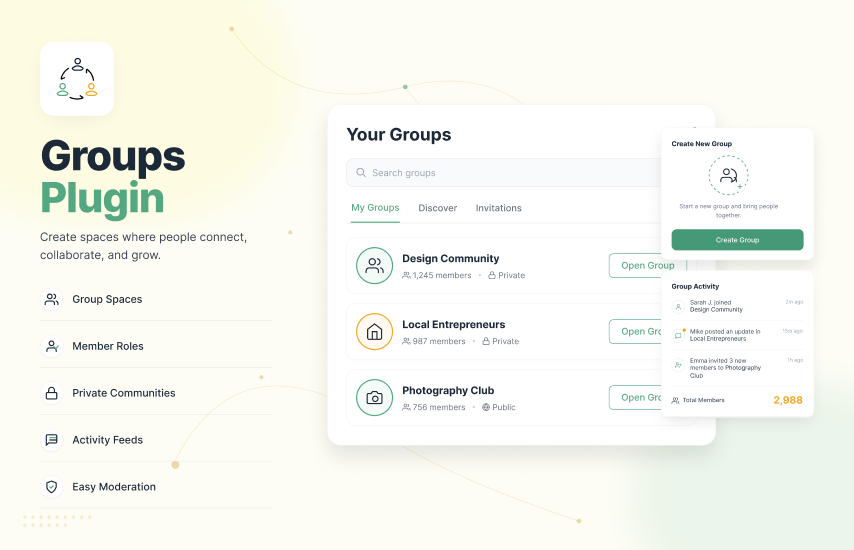Click the Private Communities feature label
Viewport: 854px width, 550px height.
tap(124, 393)
